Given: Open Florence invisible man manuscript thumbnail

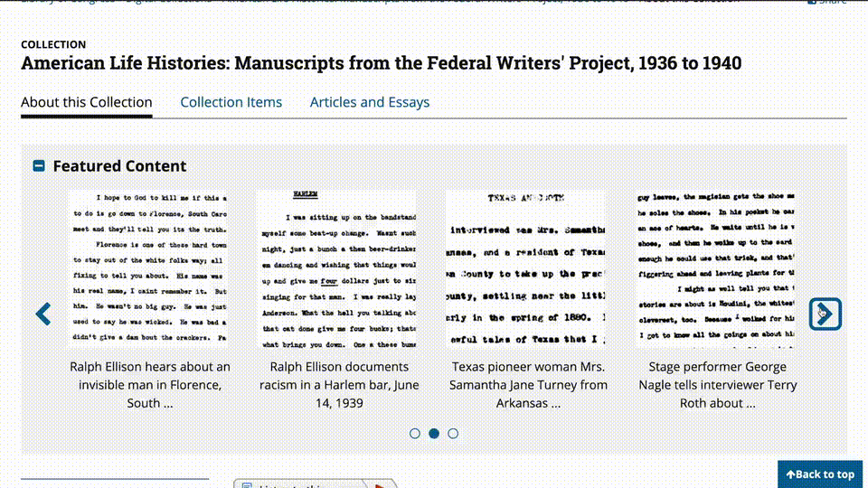Looking at the screenshot, I should point(149,269).
